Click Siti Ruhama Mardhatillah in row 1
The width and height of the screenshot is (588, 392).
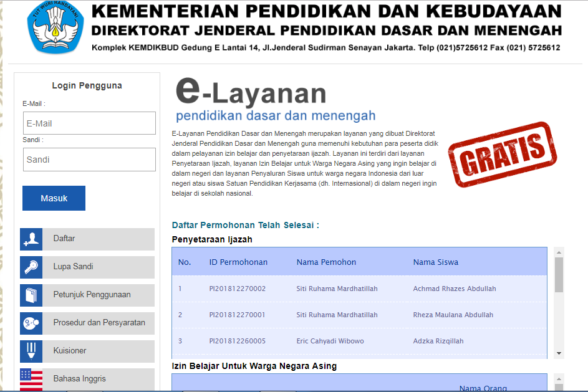[x=337, y=289]
